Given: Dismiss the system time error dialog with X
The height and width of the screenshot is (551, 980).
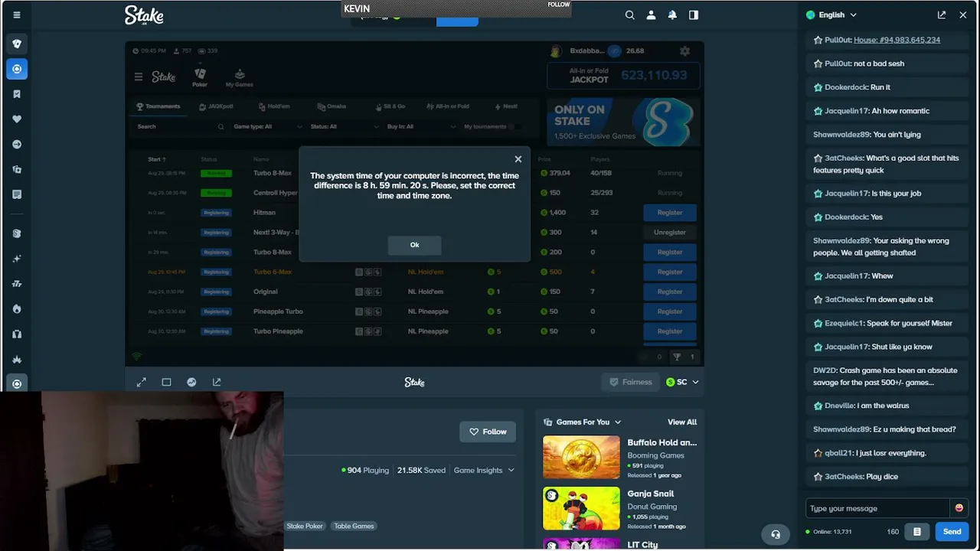Looking at the screenshot, I should click(x=518, y=159).
